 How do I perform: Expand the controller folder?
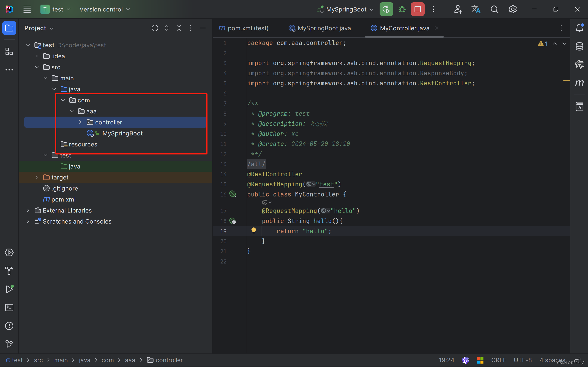pos(80,122)
